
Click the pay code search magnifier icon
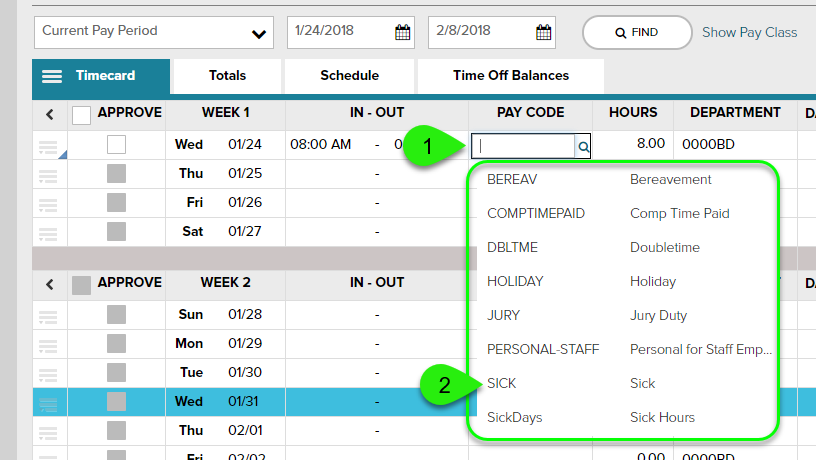click(x=583, y=146)
